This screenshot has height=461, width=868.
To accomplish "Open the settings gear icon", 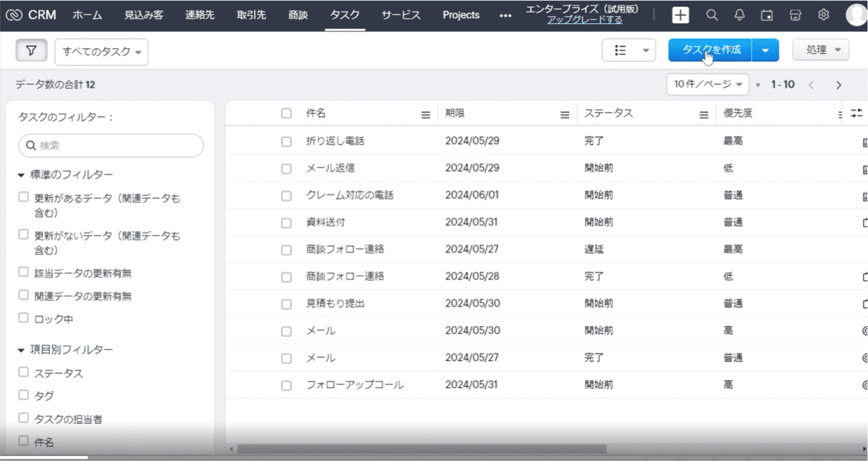I will click(824, 15).
